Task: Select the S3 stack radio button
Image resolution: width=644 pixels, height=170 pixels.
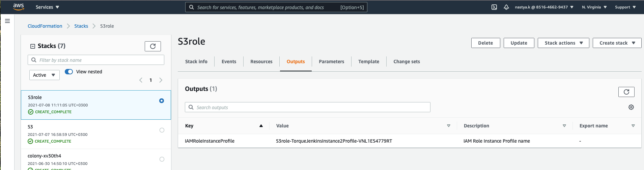Action: tap(162, 130)
